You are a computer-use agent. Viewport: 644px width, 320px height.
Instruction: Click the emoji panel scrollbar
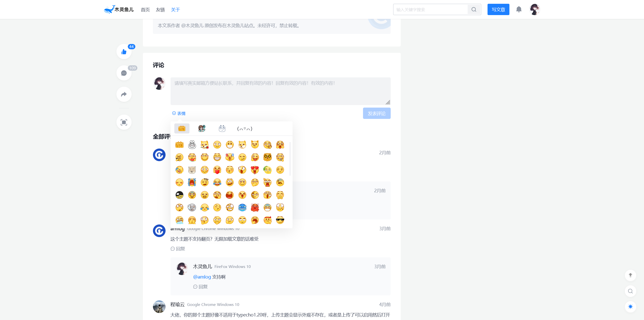pyautogui.click(x=290, y=159)
